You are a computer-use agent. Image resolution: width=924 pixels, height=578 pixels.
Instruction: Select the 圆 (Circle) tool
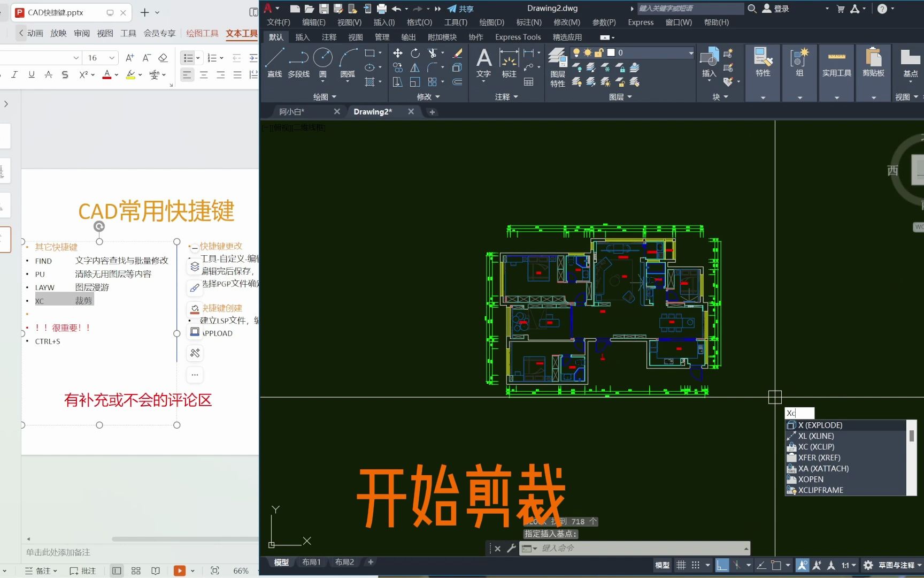323,57
